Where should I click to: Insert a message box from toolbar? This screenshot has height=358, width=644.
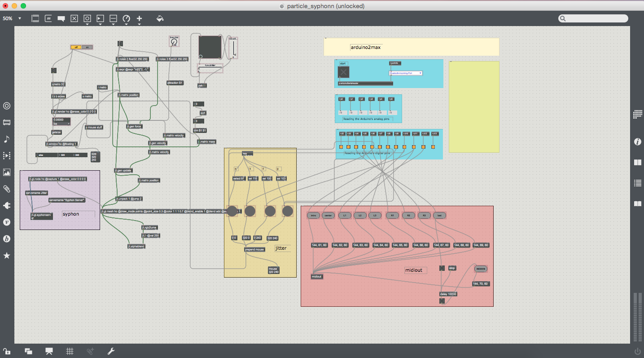tap(48, 18)
